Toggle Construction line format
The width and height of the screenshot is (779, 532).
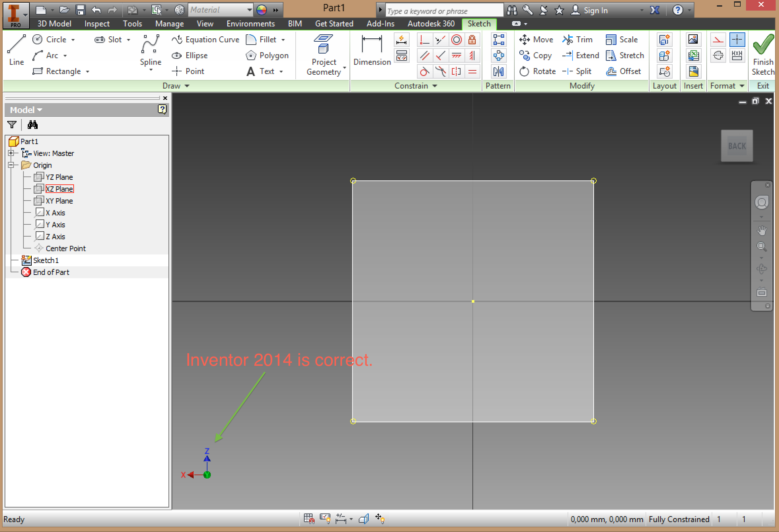[x=718, y=40]
